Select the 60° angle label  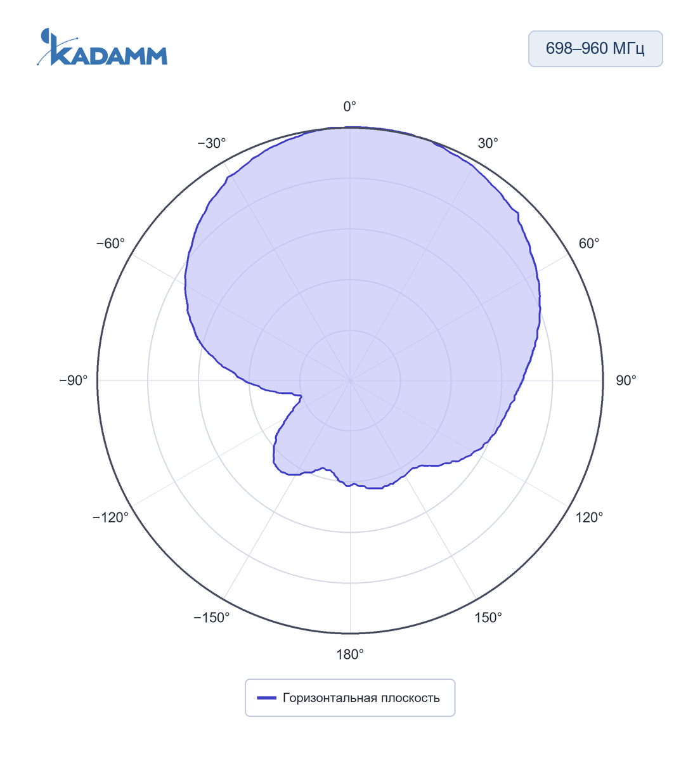tap(588, 244)
